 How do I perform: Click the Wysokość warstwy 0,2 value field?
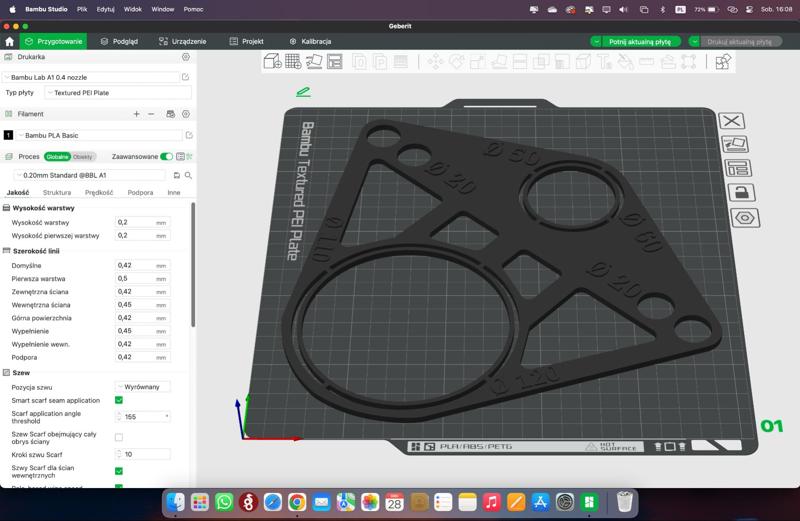(142, 222)
